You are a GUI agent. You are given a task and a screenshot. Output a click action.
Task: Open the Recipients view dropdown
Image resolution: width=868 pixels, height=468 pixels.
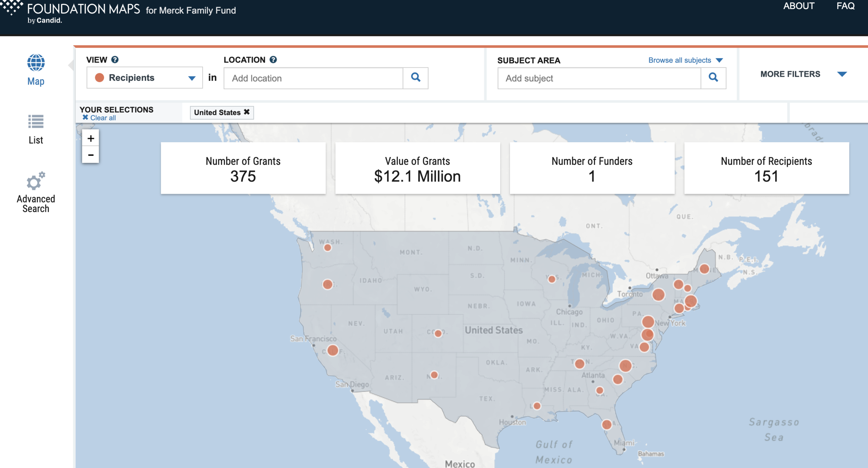tap(144, 78)
